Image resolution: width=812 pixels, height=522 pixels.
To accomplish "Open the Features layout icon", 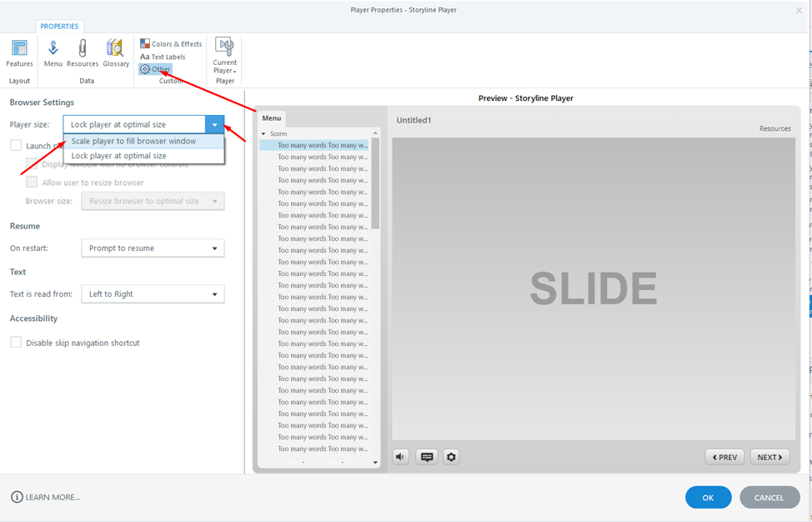I will pos(19,53).
